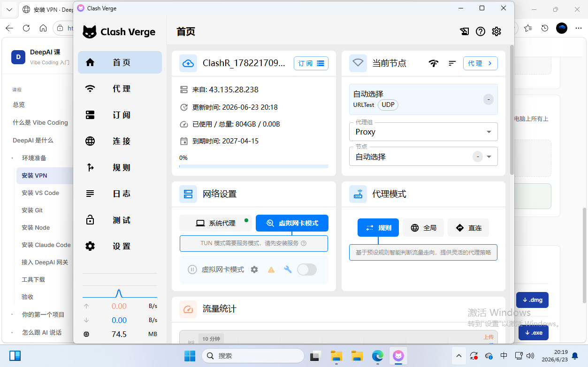Click the cloud upload subscription icon

pos(188,63)
